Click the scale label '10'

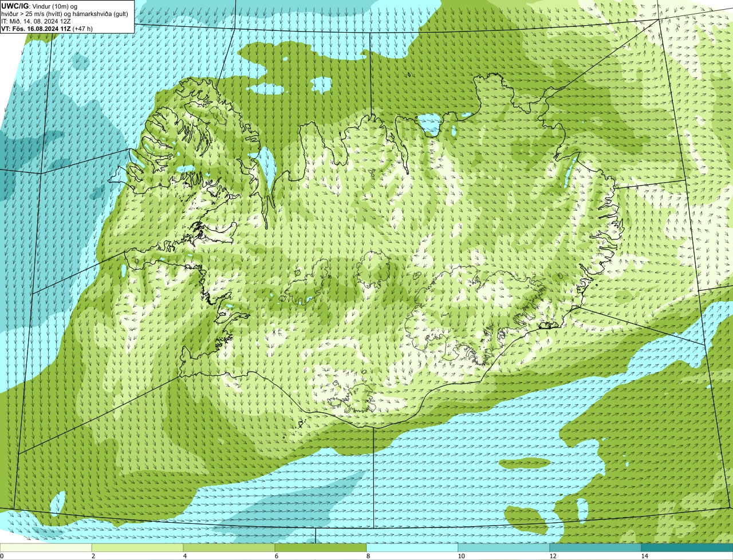coord(460,556)
